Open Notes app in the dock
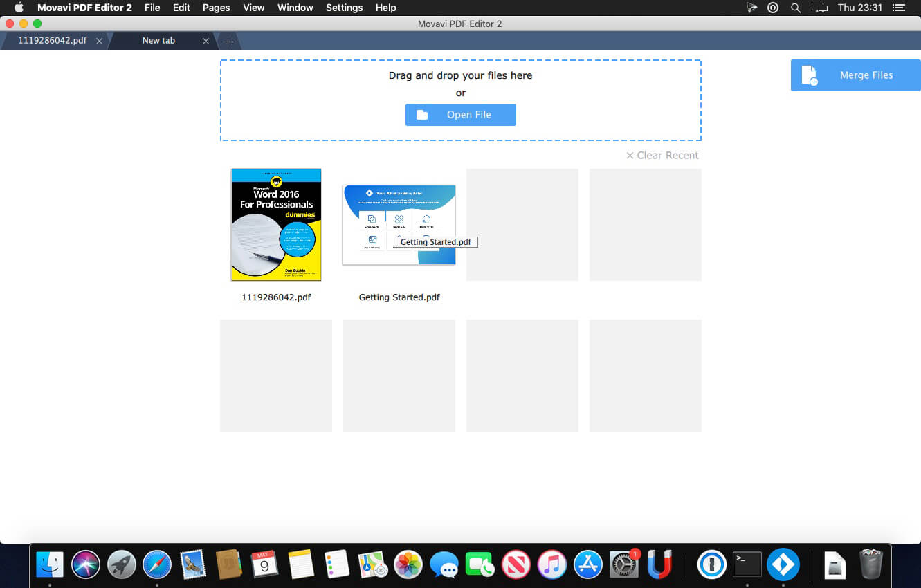The height and width of the screenshot is (588, 921). [301, 564]
